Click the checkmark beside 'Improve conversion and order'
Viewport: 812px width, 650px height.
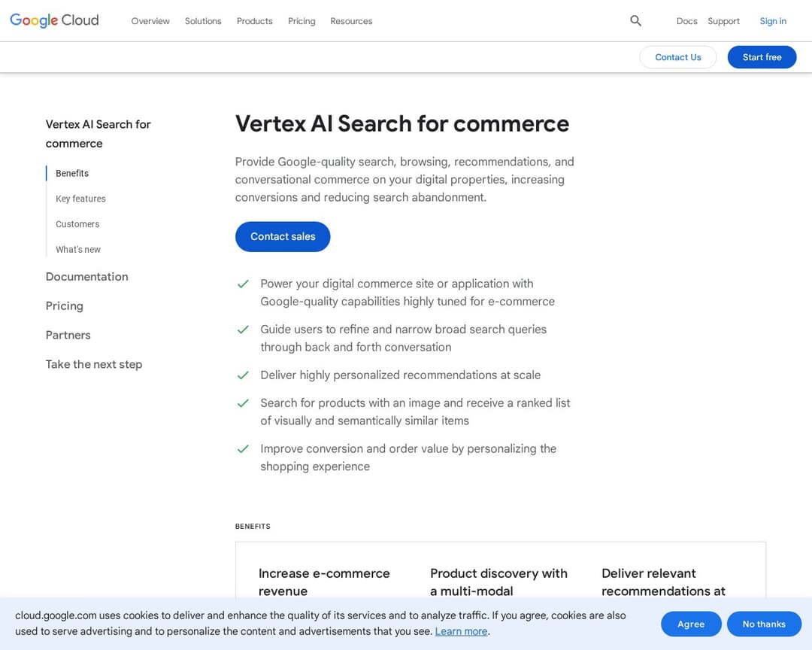pyautogui.click(x=243, y=449)
